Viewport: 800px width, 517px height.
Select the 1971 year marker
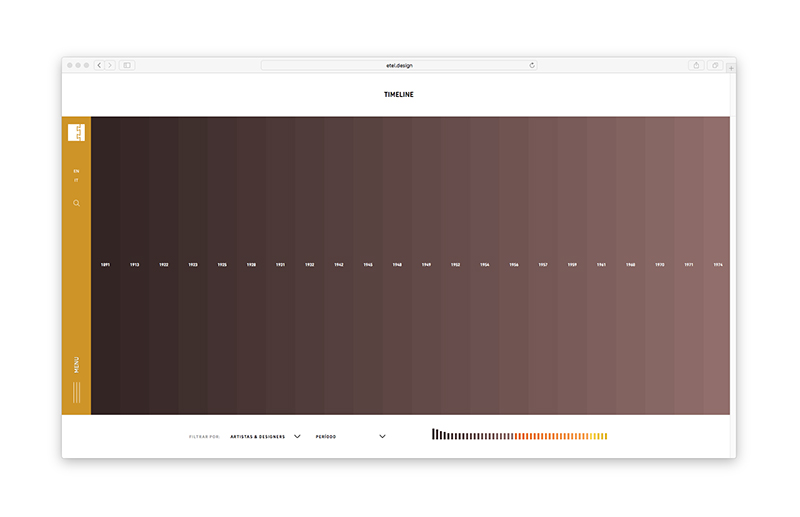coord(689,265)
